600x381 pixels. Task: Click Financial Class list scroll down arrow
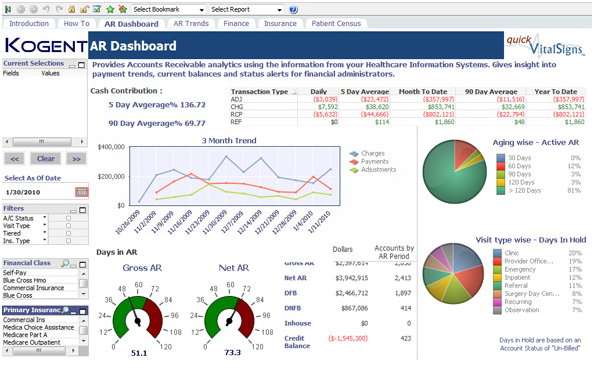83,294
